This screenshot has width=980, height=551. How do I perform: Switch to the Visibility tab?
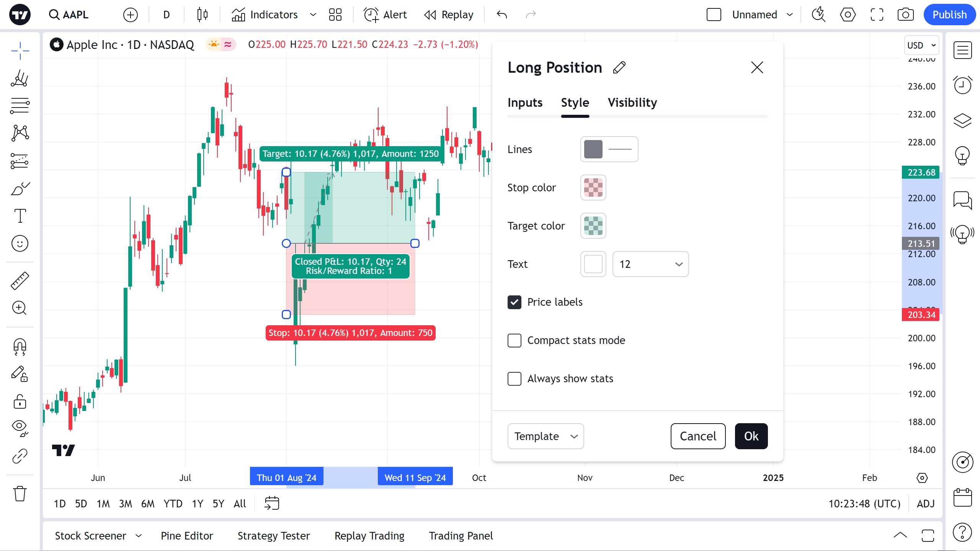[632, 103]
